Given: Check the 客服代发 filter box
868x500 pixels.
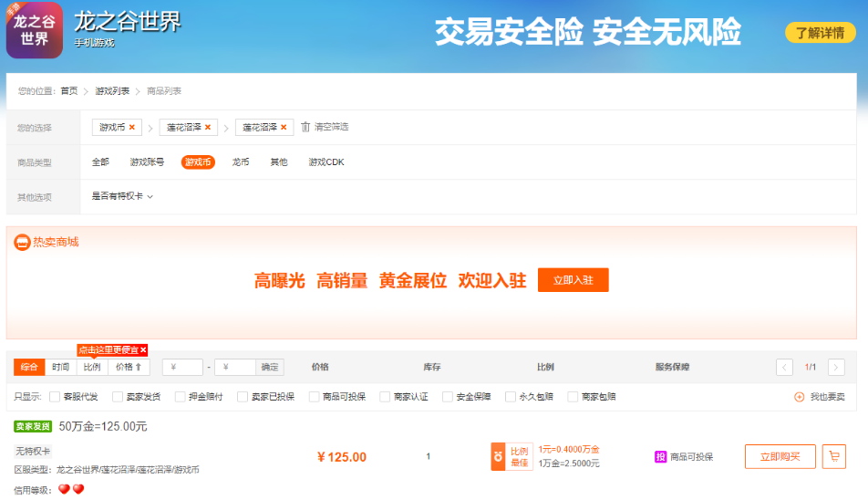Looking at the screenshot, I should coord(55,397).
